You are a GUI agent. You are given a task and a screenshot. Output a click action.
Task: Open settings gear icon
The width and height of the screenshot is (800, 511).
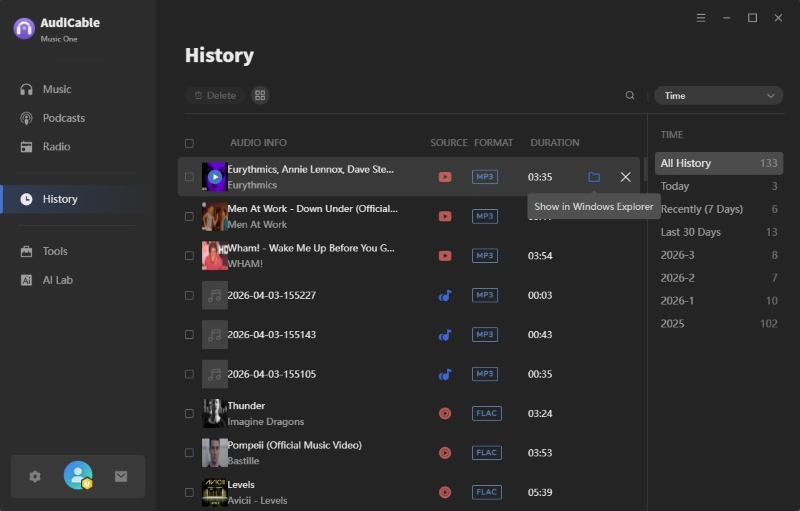[x=35, y=476]
